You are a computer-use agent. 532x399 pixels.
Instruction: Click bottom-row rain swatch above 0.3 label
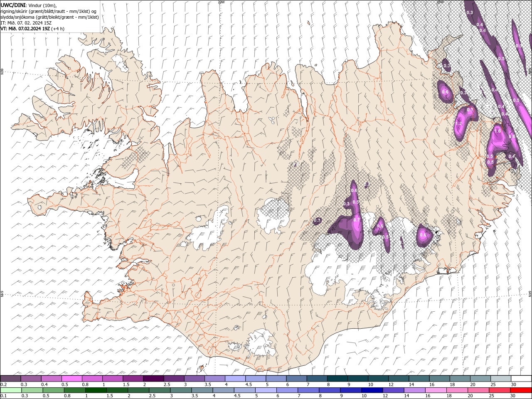tap(32, 390)
